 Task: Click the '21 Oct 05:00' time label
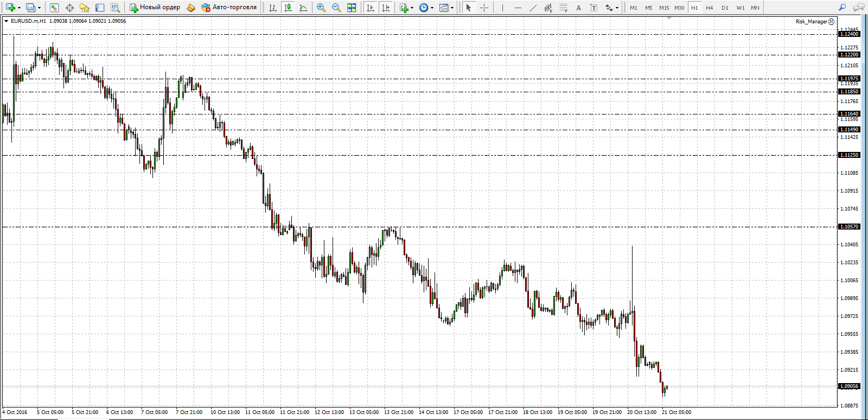tap(676, 412)
